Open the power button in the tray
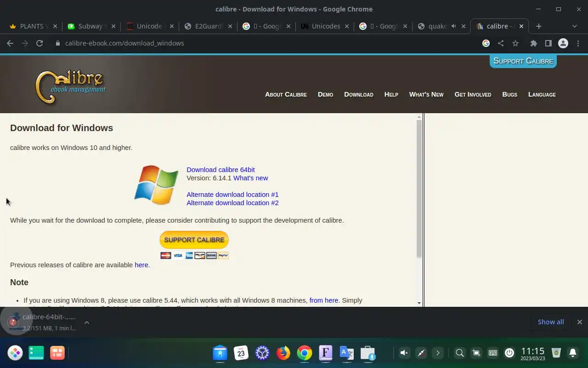The image size is (588, 368). [509, 353]
